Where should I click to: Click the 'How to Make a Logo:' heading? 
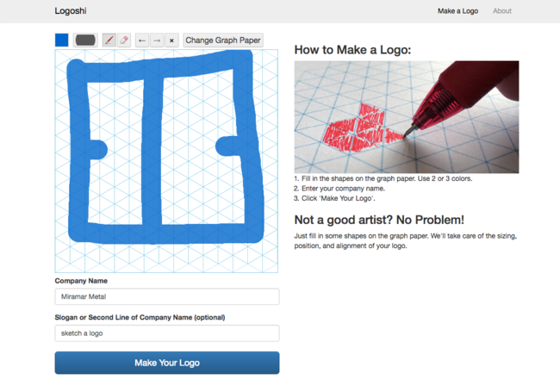(x=352, y=50)
